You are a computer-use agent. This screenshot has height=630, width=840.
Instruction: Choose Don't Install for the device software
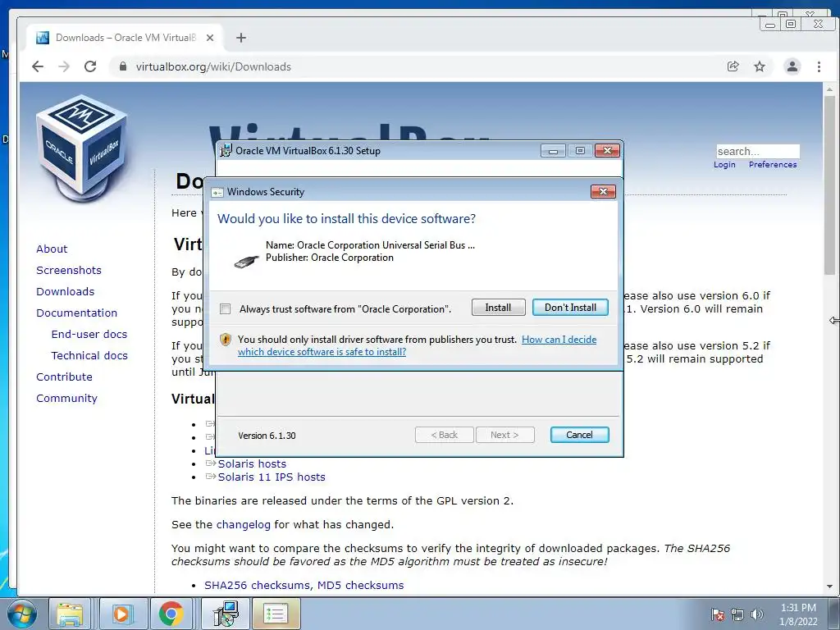click(x=570, y=308)
